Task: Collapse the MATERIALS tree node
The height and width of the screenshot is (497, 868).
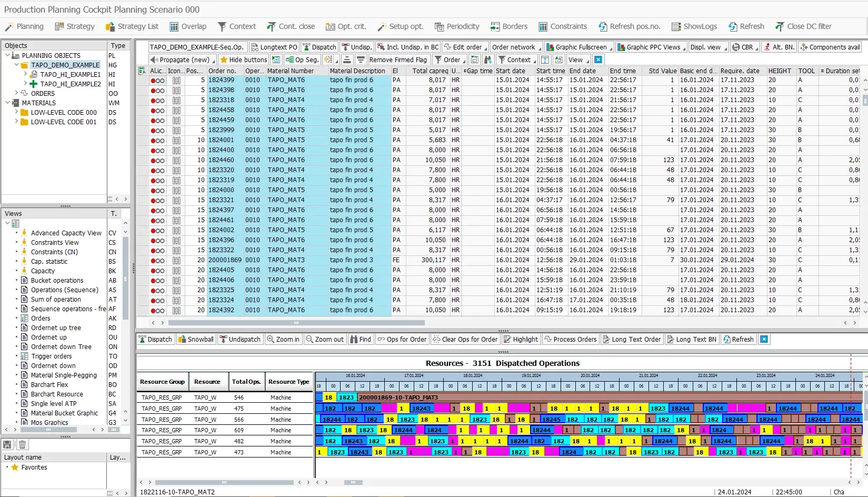Action: click(x=7, y=103)
